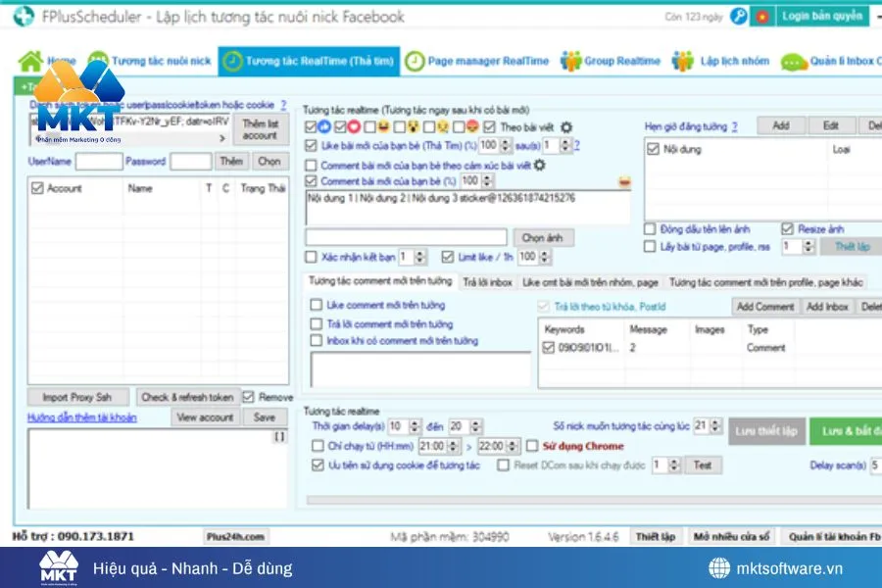Click the UserName input field

point(98,161)
